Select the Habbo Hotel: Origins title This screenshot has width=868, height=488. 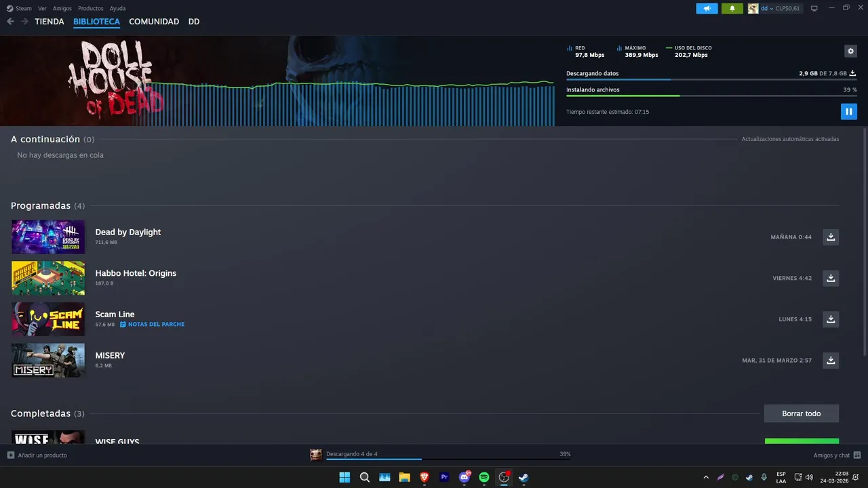coord(136,273)
